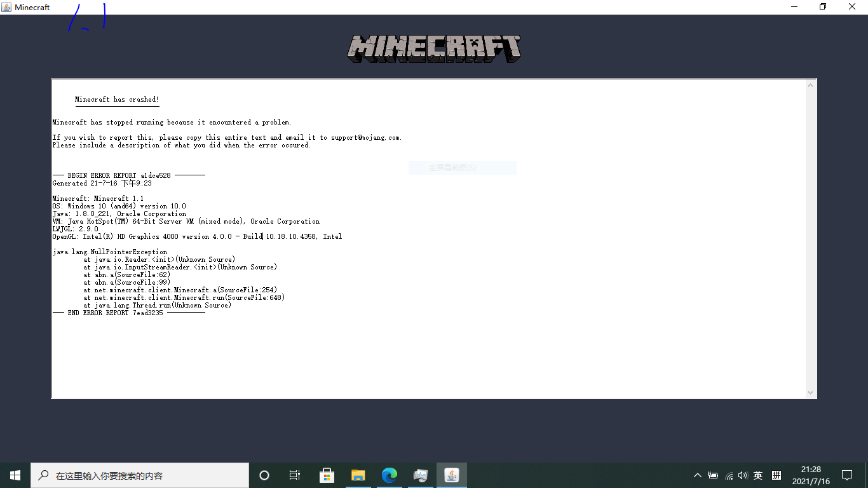Open the volume control in system tray
Screen dimensions: 868x488
click(742, 475)
